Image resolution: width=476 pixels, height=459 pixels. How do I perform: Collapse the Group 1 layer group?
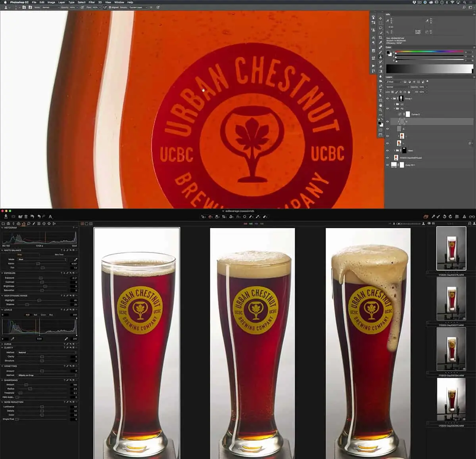(392, 98)
